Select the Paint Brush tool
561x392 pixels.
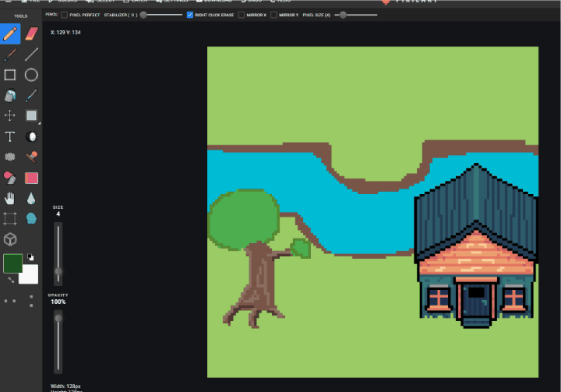coord(10,55)
